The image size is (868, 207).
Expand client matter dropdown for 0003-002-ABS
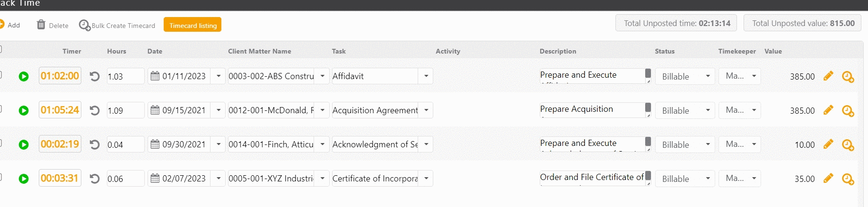322,76
